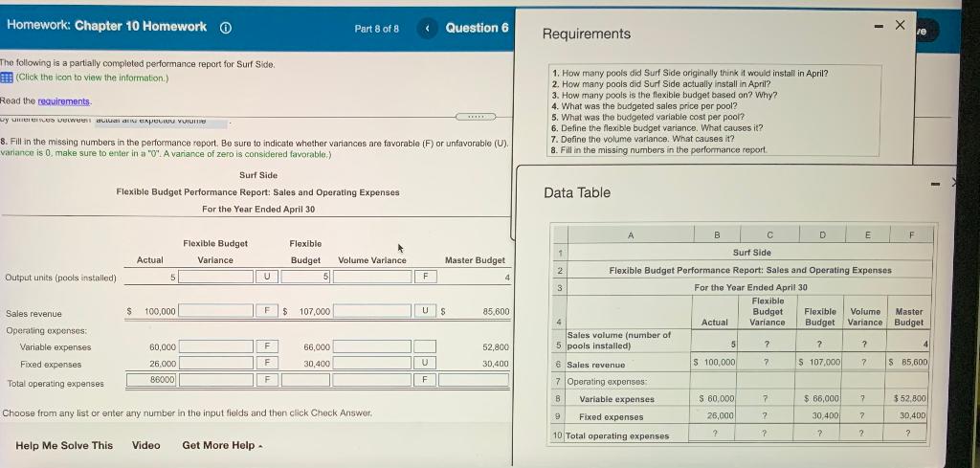The width and height of the screenshot is (980, 468).
Task: Click total operating expenses flexible budget variance field
Action: (215, 379)
